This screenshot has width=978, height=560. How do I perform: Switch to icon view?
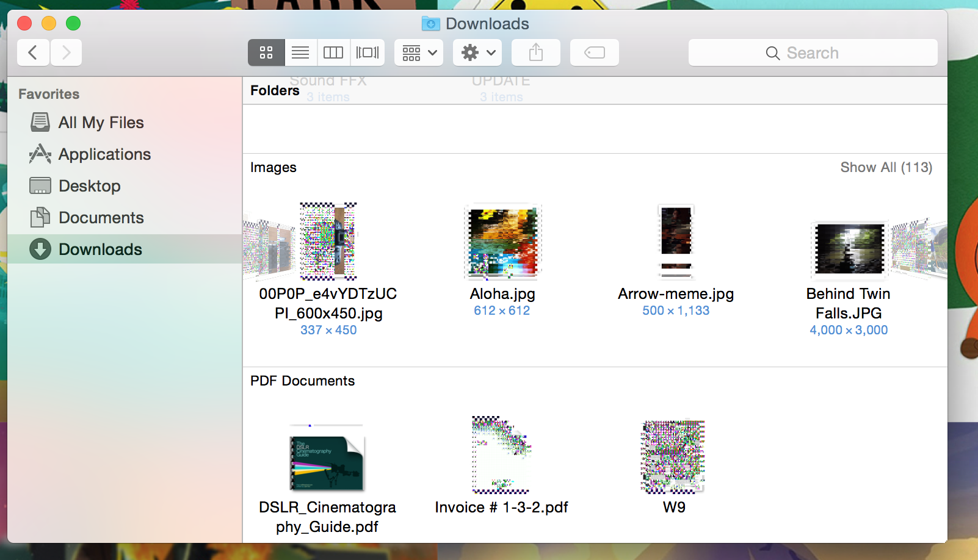click(x=266, y=52)
